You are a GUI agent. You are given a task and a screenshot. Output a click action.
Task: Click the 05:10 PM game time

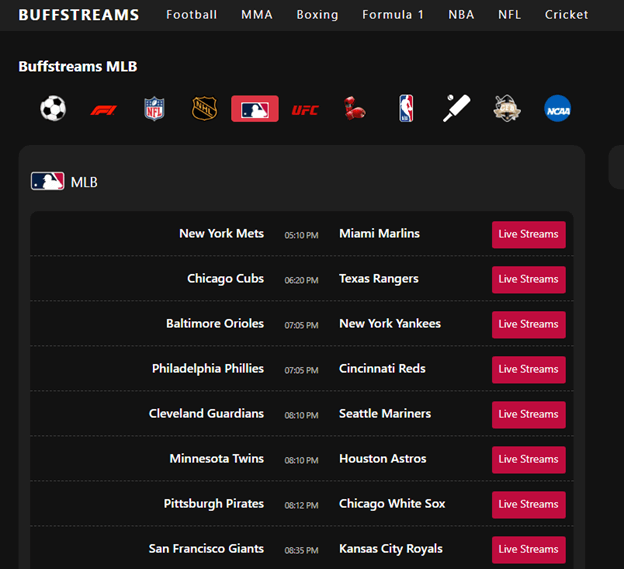301,235
